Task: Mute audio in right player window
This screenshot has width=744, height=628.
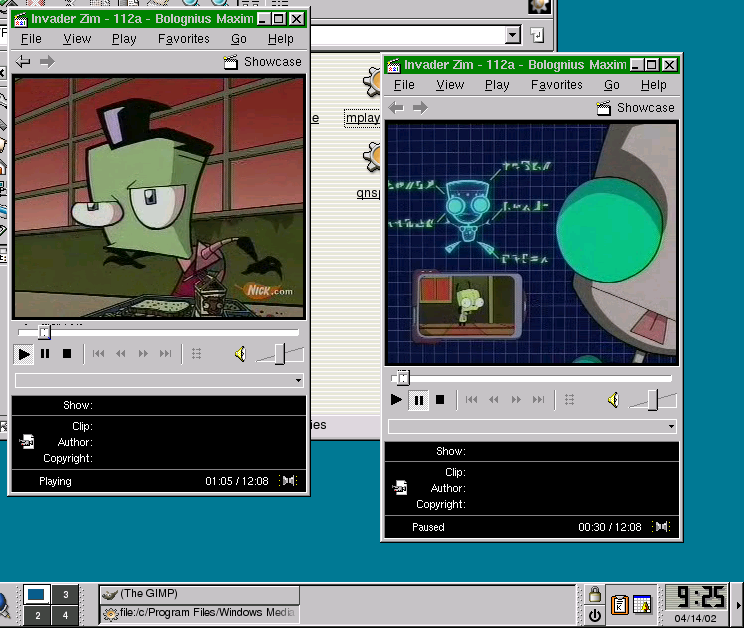Action: click(614, 400)
